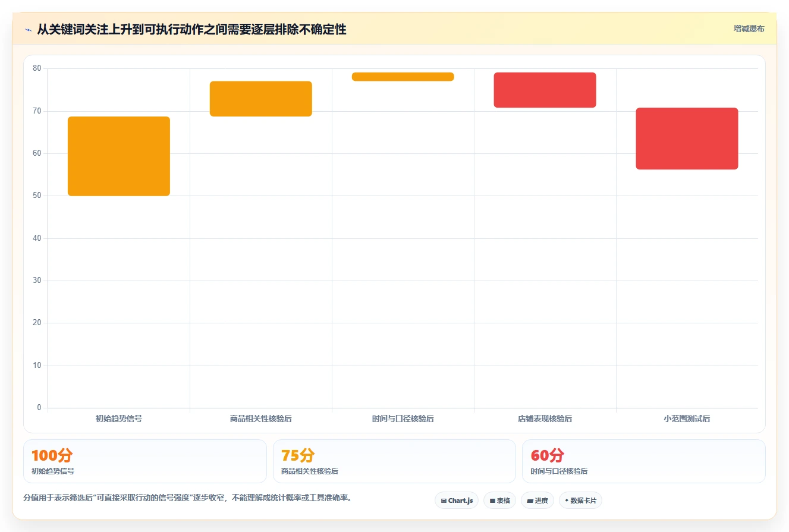Click the y-axis value 20
Viewport: 789px width, 532px height.
[37, 323]
